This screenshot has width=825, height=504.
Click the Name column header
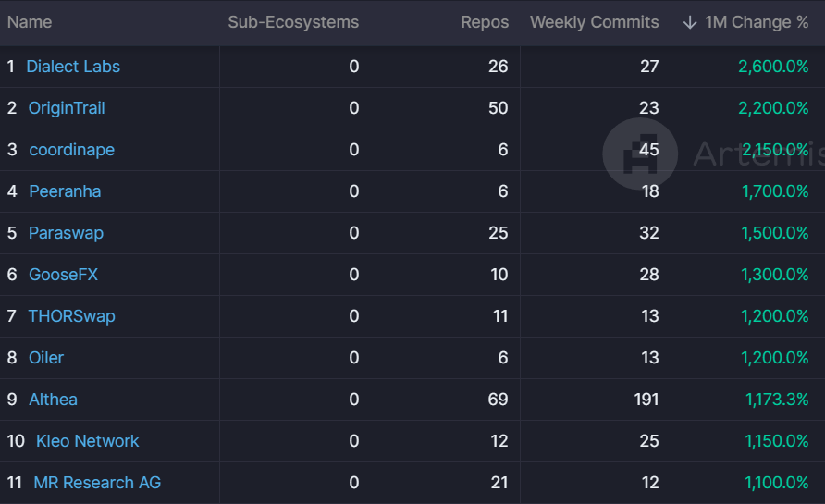(x=30, y=22)
